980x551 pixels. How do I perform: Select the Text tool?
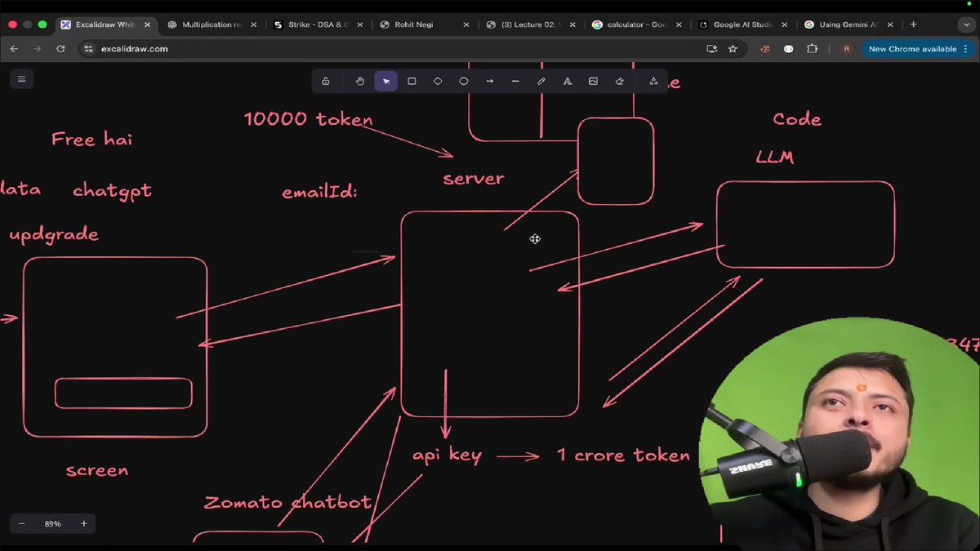click(x=567, y=81)
